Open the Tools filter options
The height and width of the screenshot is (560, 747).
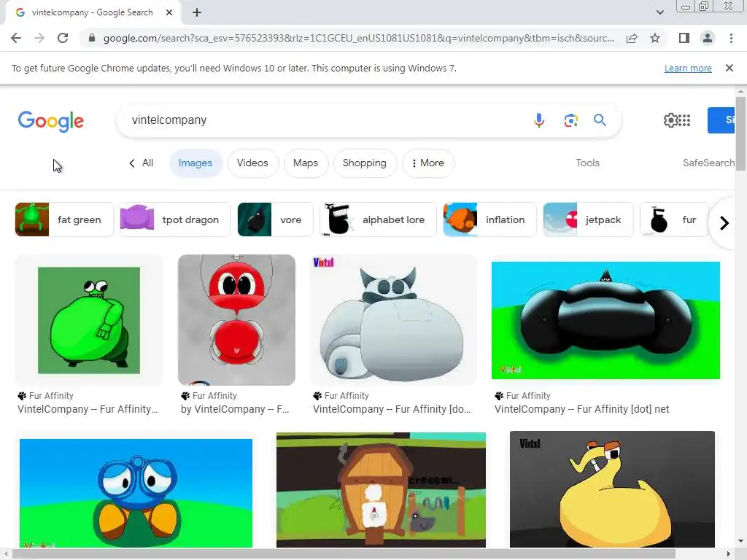click(587, 163)
